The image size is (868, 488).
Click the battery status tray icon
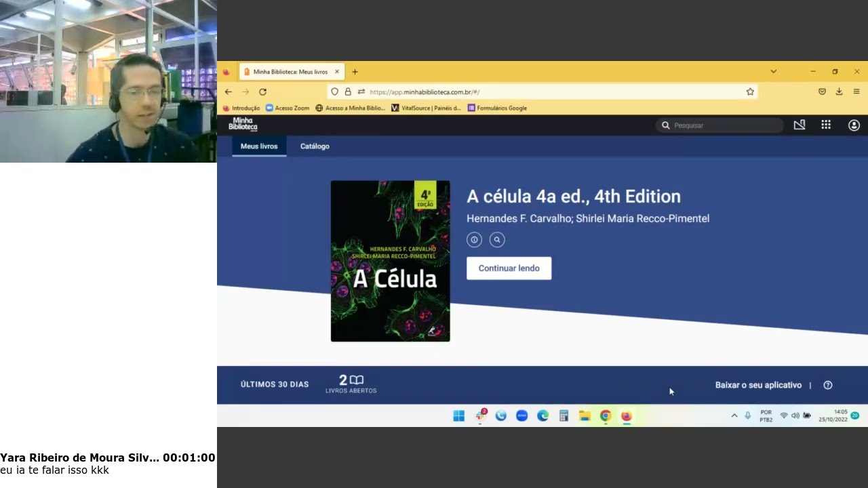point(807,415)
